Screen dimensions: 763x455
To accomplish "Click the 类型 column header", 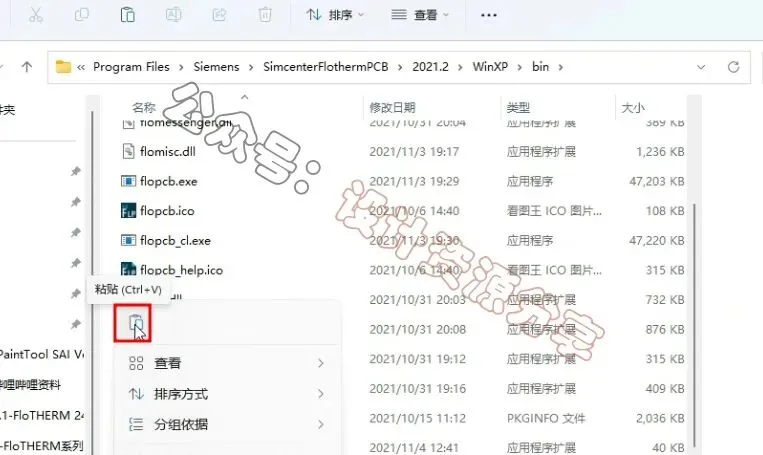I will (x=518, y=108).
